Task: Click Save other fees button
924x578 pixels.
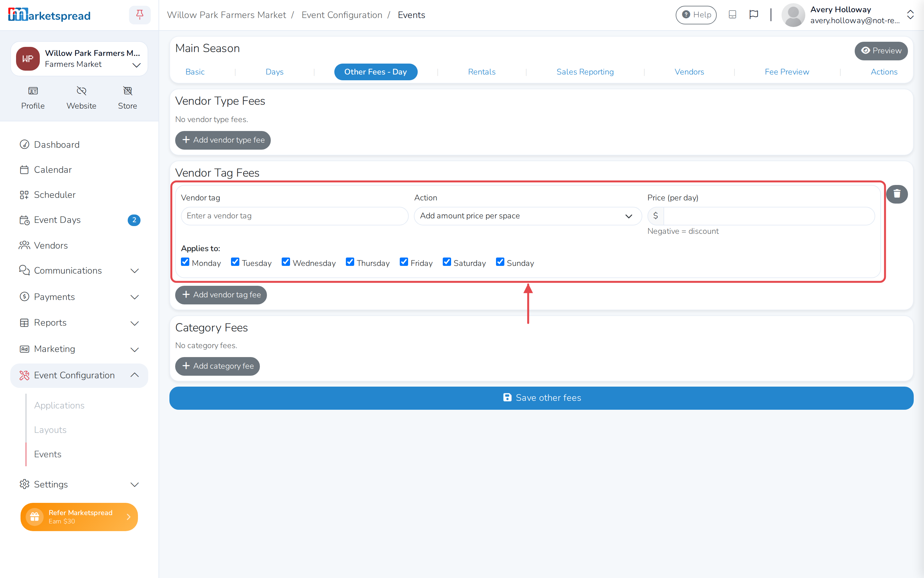Action: pos(542,398)
